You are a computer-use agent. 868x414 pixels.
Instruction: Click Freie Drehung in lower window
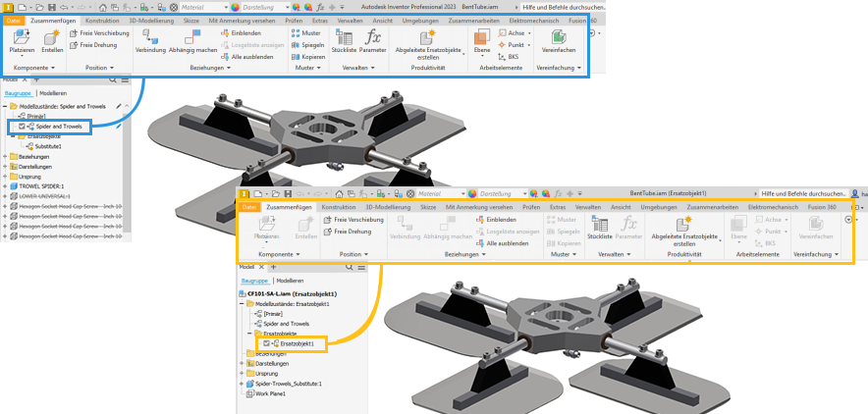(x=349, y=232)
